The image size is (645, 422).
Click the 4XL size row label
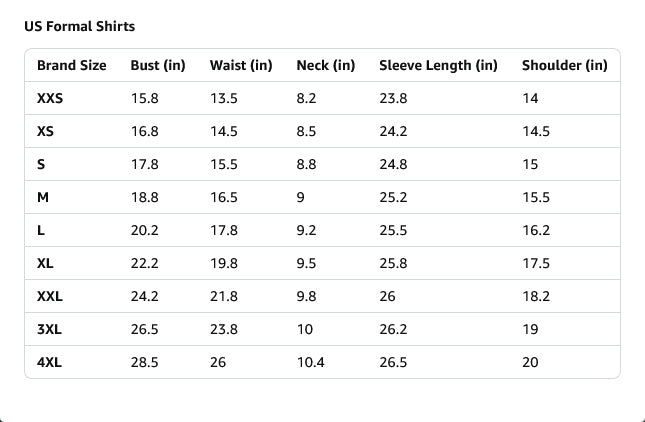49,362
